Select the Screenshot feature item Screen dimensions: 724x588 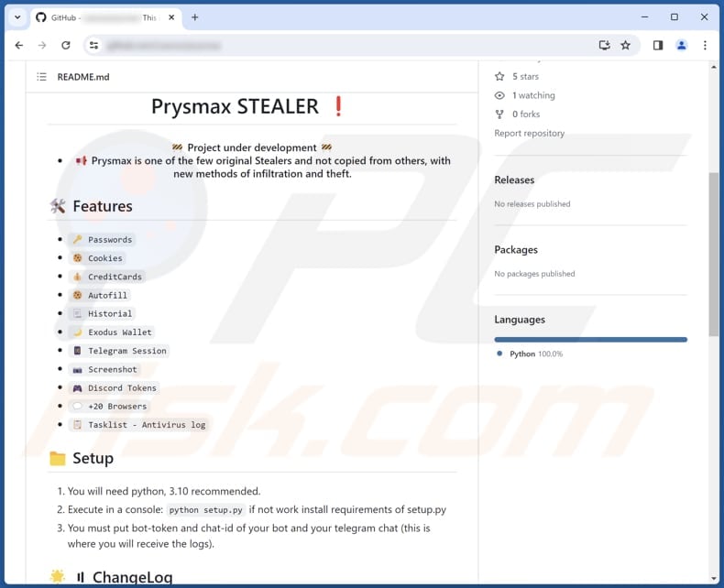pyautogui.click(x=104, y=369)
